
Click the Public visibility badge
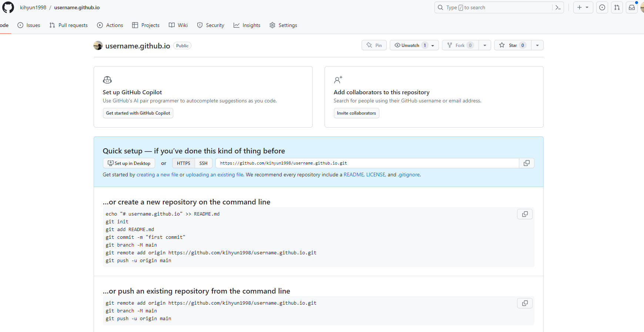point(182,46)
